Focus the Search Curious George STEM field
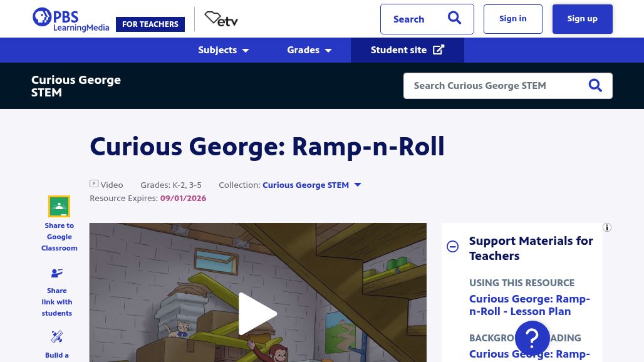Viewport: 644px width, 362px height. [507, 86]
